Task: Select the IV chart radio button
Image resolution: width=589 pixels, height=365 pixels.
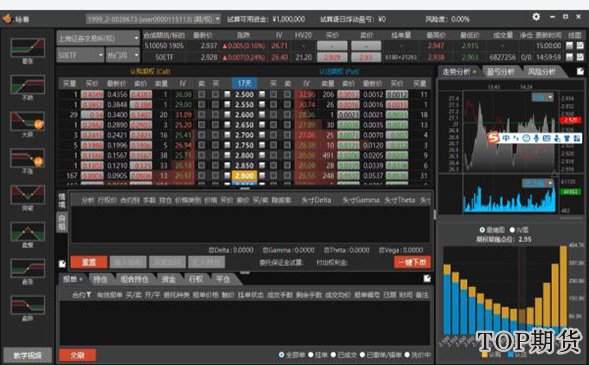Action: tap(512, 230)
